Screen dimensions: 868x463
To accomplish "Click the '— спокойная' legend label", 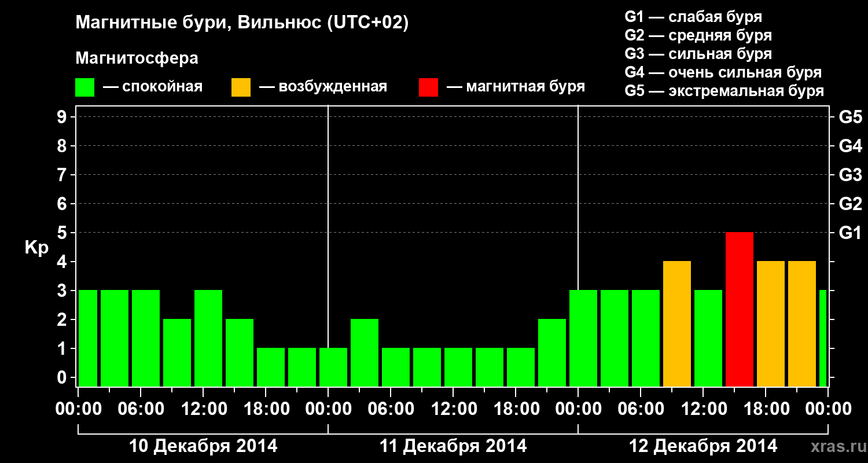I will (153, 87).
